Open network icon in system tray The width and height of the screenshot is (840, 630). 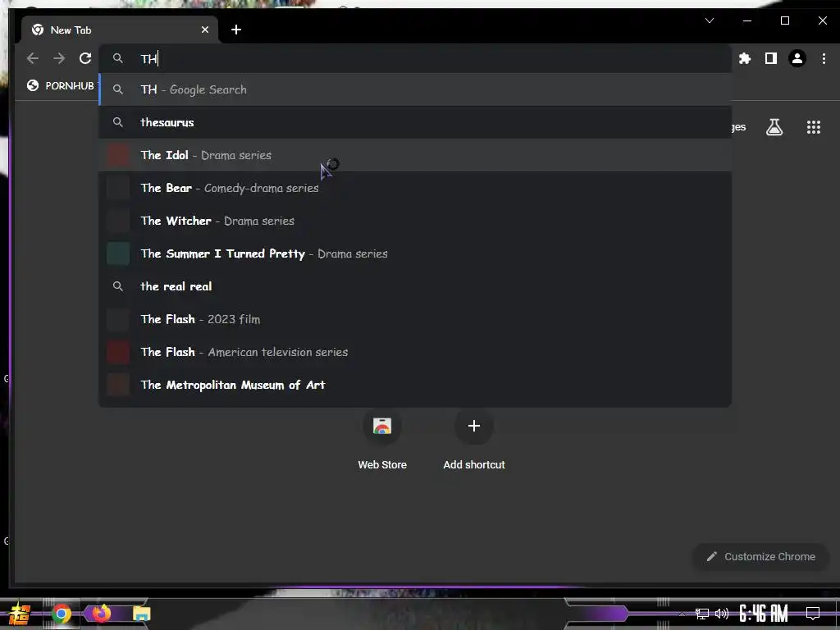tap(702, 614)
